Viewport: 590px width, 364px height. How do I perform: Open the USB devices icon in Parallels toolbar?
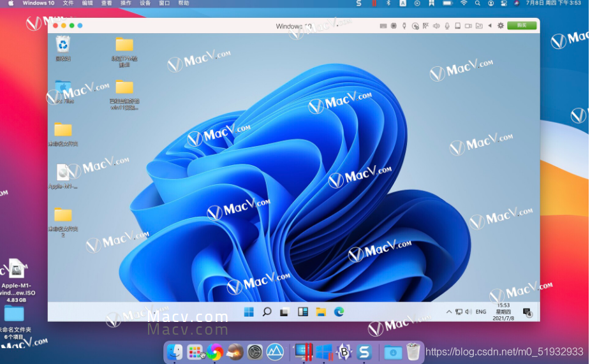tap(404, 26)
